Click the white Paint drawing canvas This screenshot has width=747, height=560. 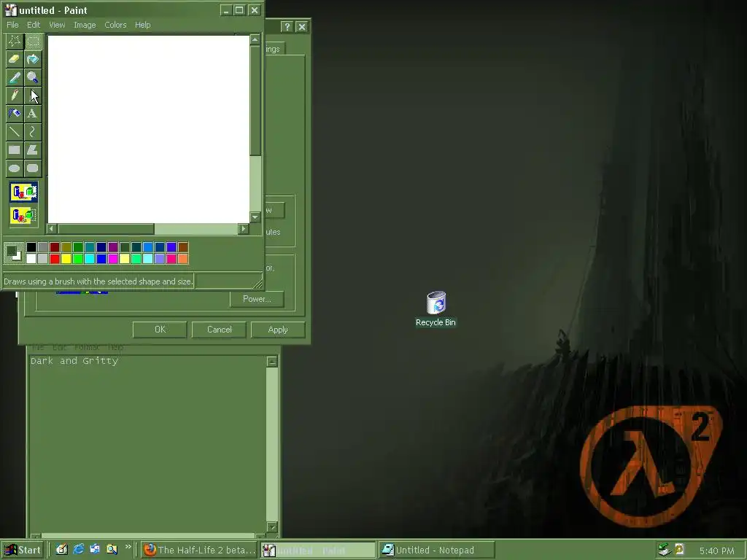pos(148,128)
